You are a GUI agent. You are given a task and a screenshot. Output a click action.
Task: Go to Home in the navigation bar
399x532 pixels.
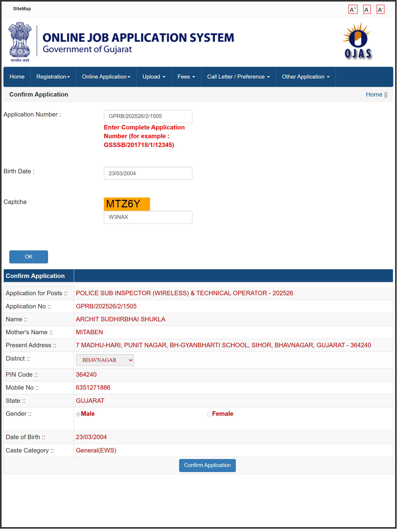(x=17, y=77)
